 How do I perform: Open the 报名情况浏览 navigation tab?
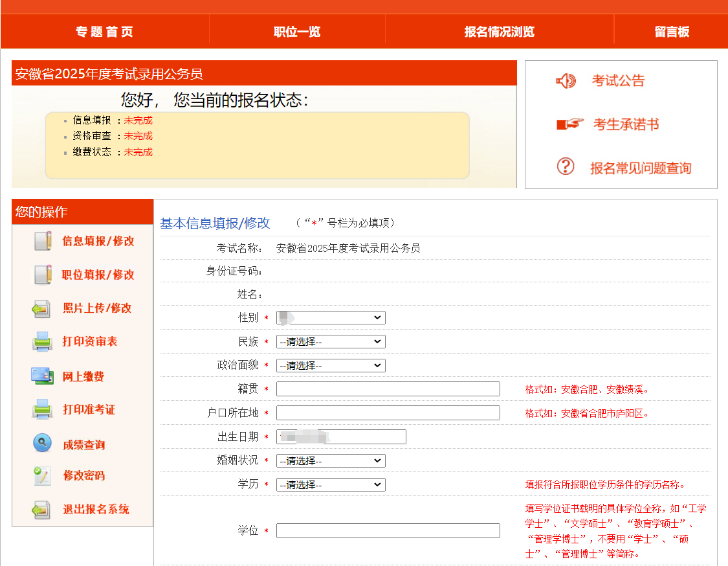tap(500, 32)
